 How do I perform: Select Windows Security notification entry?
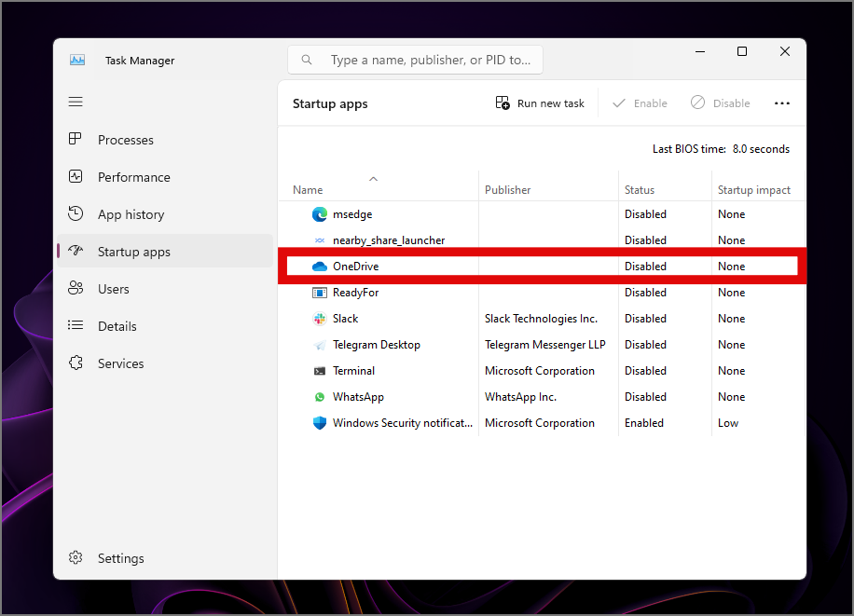coord(403,423)
